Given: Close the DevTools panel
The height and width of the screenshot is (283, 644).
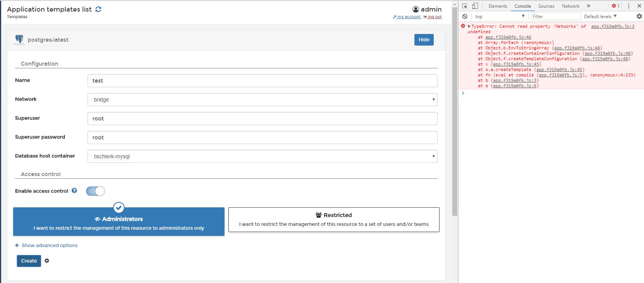Looking at the screenshot, I should [639, 6].
